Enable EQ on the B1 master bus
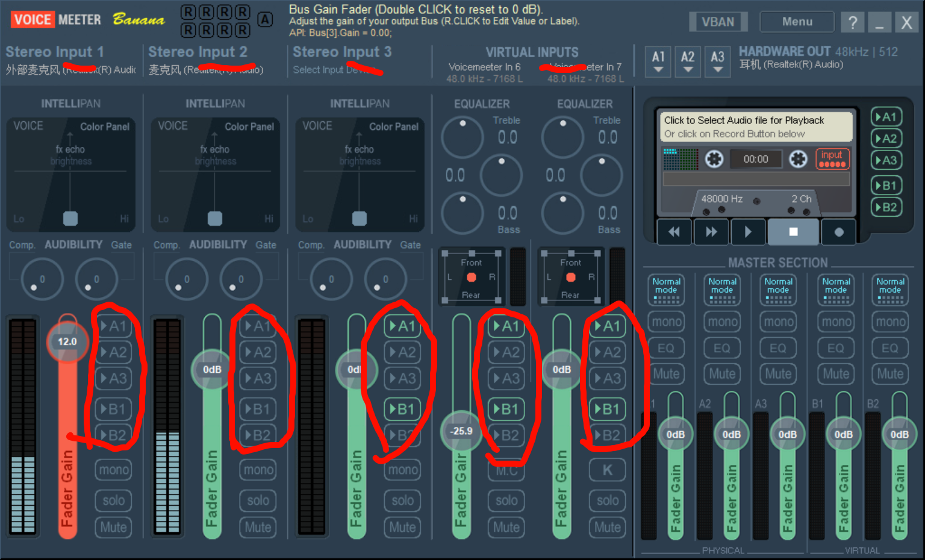Image resolution: width=925 pixels, height=560 pixels. pyautogui.click(x=836, y=348)
